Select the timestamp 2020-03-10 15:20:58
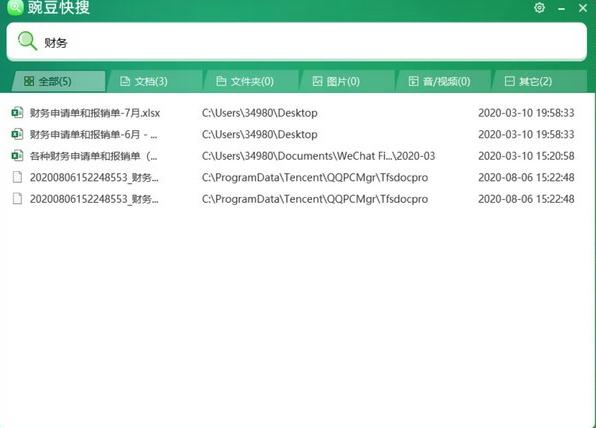 point(526,156)
